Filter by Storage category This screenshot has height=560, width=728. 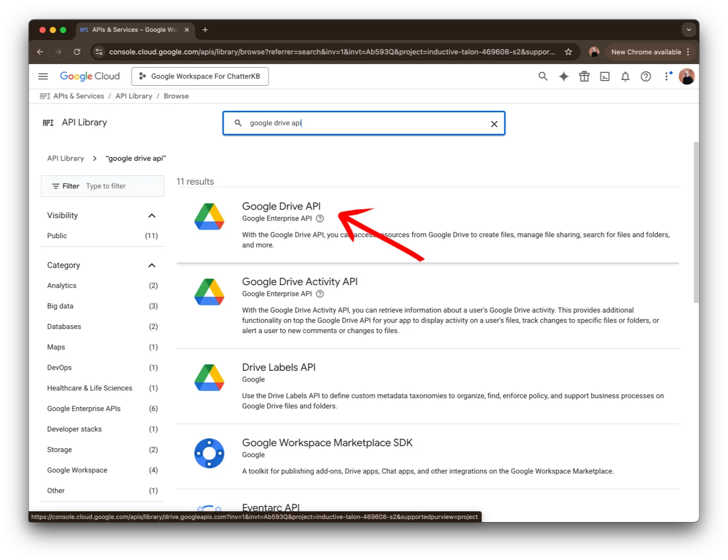tap(103, 450)
